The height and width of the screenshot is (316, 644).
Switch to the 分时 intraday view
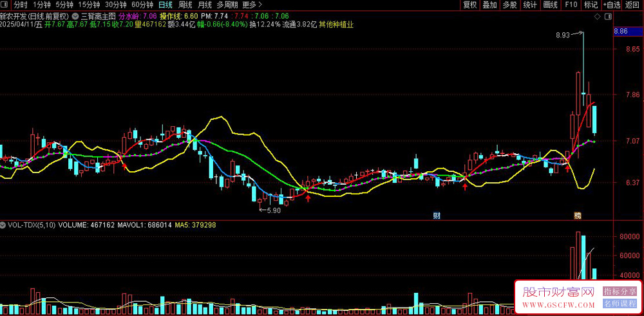tap(21, 5)
